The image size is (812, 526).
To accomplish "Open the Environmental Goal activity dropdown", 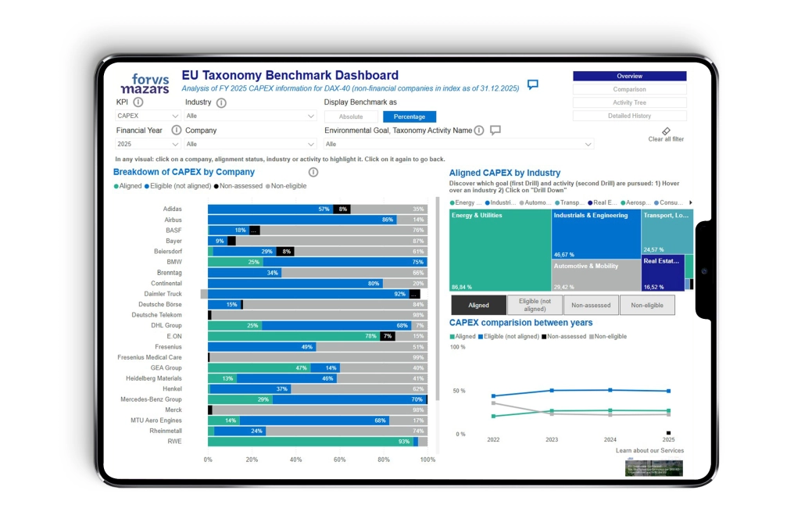I will coord(459,144).
